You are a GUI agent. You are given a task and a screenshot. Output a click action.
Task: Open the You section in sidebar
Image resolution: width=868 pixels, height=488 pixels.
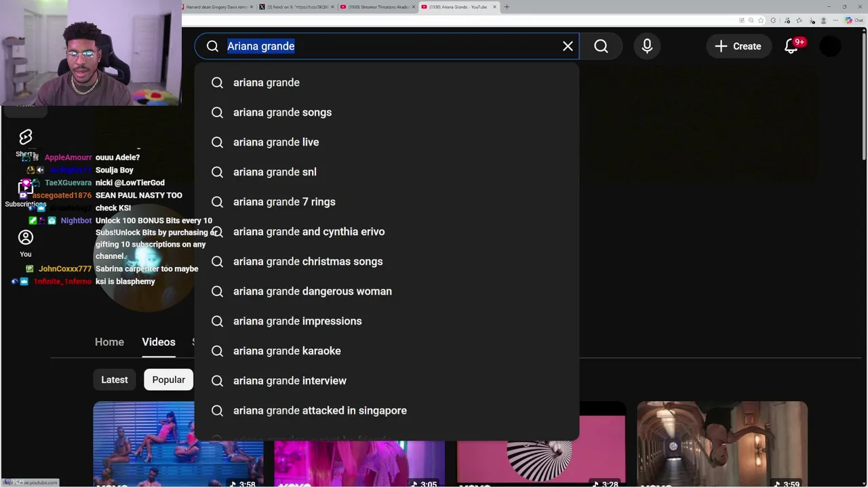[26, 243]
